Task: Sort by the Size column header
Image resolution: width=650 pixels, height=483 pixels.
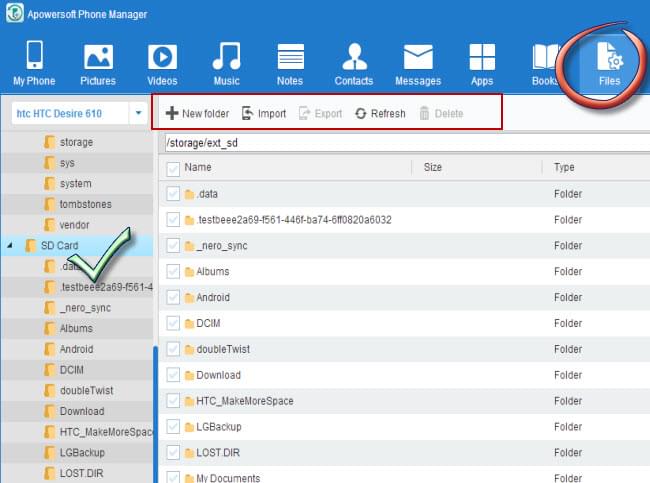Action: click(432, 167)
